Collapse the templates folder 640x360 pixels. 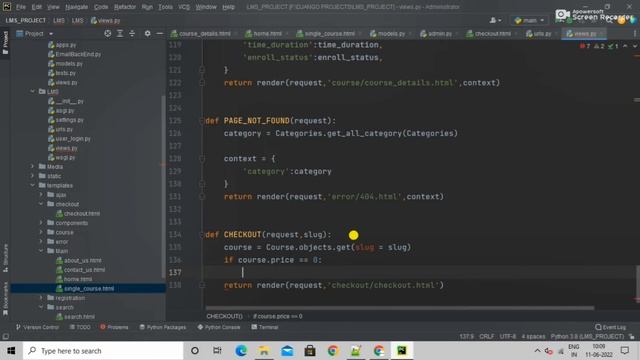[x=33, y=185]
